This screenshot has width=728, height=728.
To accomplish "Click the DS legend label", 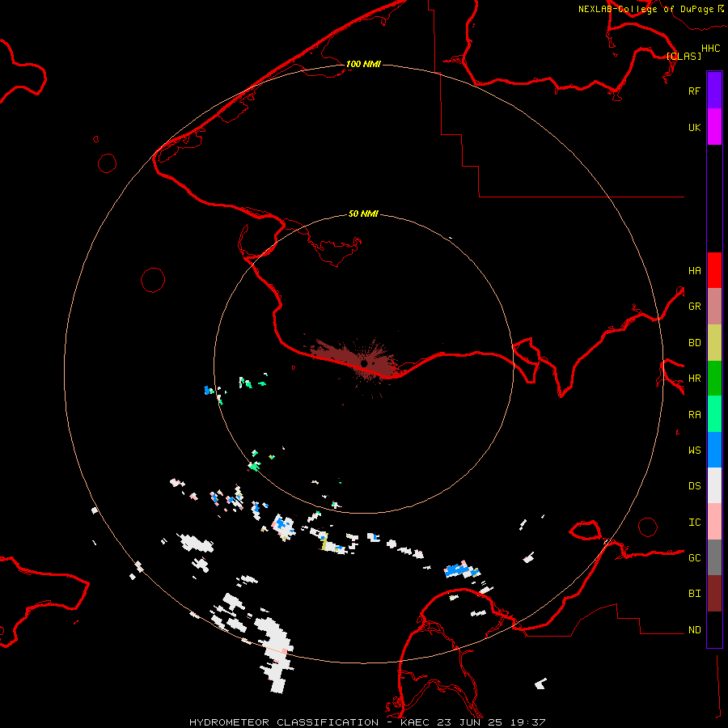I will 694,485.
